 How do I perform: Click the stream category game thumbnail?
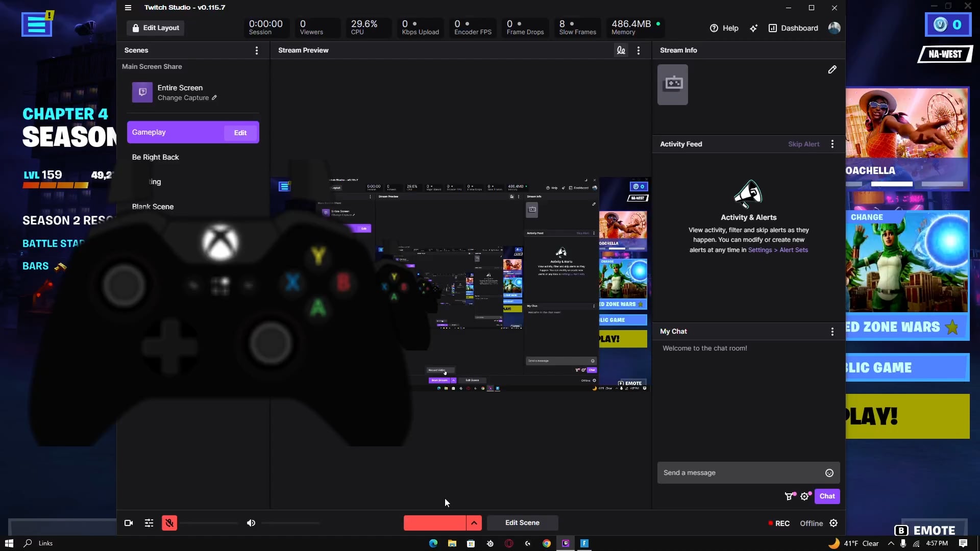673,85
